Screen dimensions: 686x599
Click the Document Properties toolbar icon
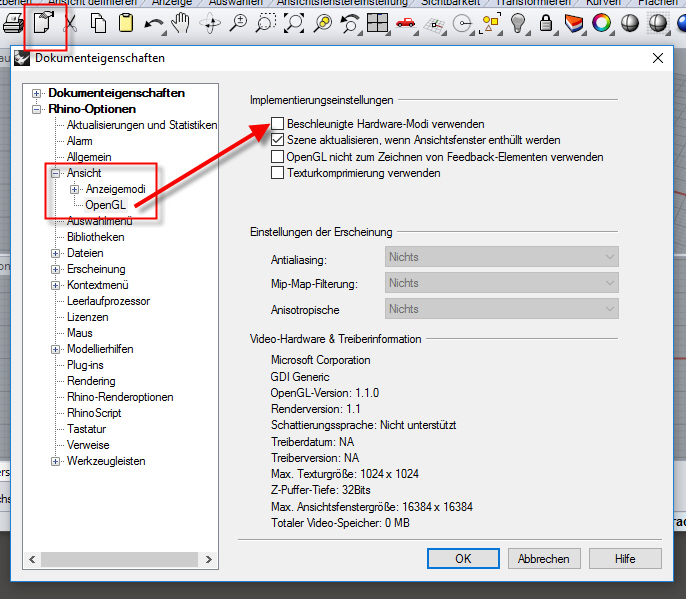click(x=43, y=24)
